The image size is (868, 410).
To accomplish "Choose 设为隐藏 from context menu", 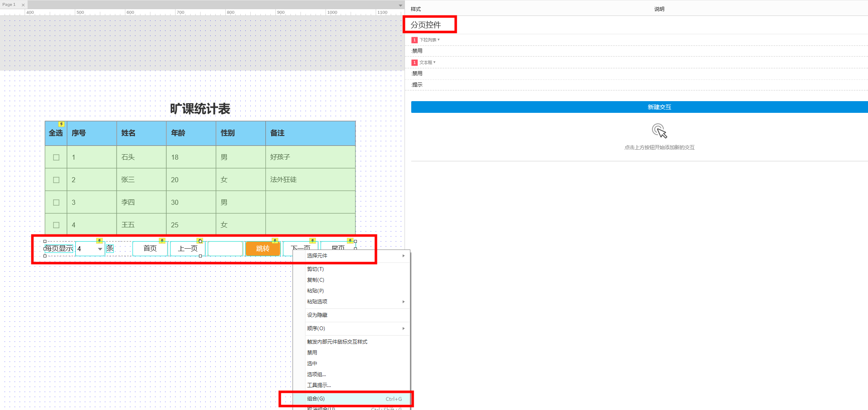I will coord(351,315).
